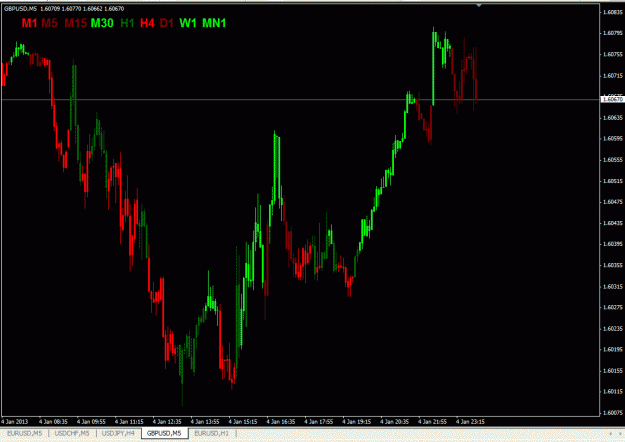Click the '4 Jan 11:15' time axis label
625x442 pixels.
pyautogui.click(x=129, y=422)
